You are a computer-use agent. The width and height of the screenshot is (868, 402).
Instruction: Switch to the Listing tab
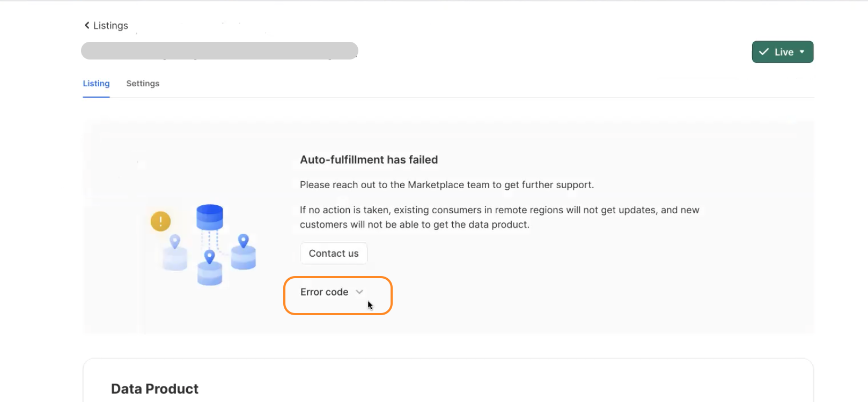pyautogui.click(x=96, y=84)
